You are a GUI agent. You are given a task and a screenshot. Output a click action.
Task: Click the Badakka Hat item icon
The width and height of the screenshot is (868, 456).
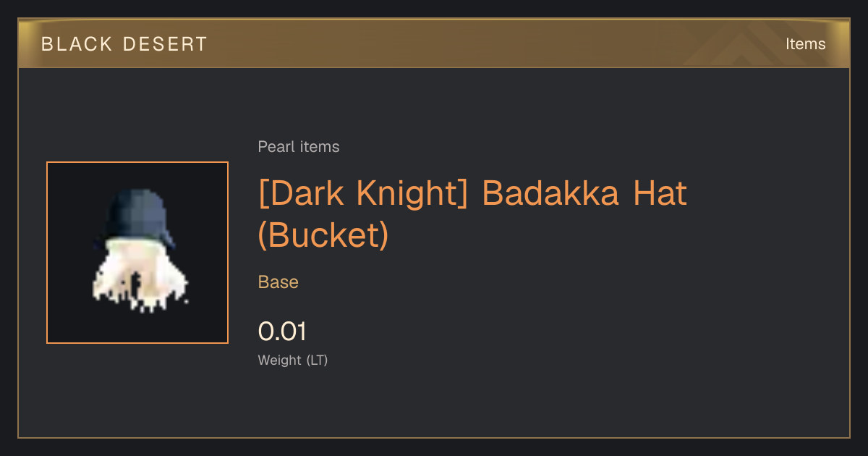[x=137, y=253]
